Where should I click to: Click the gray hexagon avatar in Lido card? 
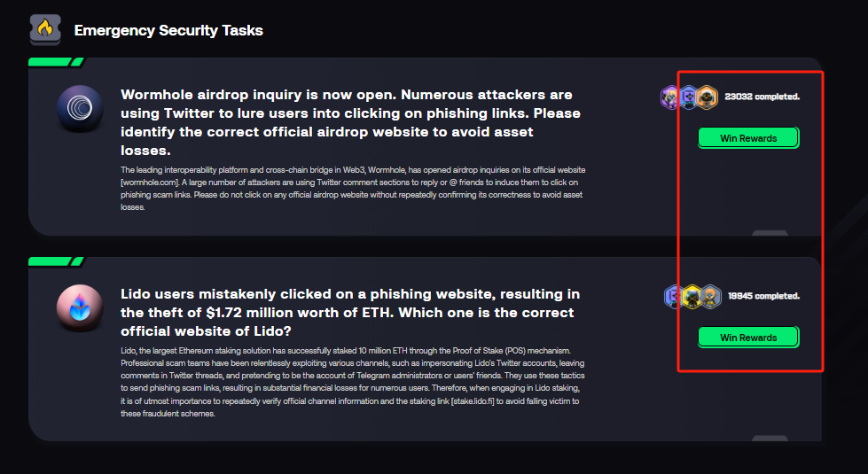pyautogui.click(x=710, y=297)
